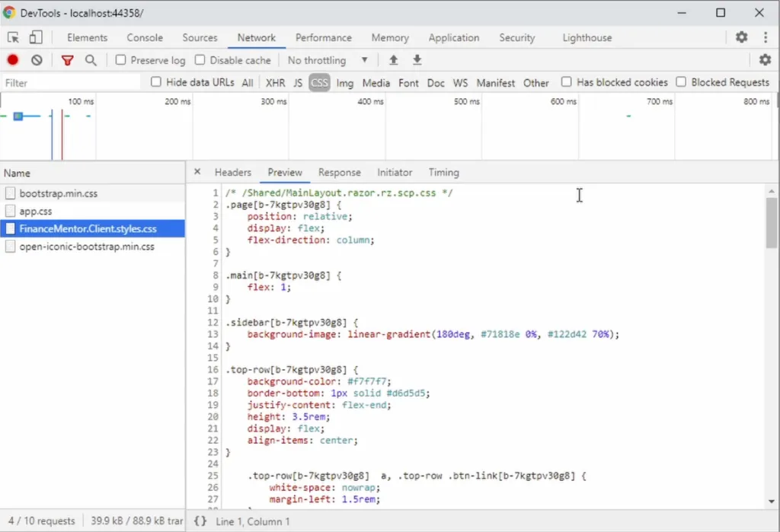Filter requests by Manifest
The width and height of the screenshot is (780, 532).
coord(495,83)
